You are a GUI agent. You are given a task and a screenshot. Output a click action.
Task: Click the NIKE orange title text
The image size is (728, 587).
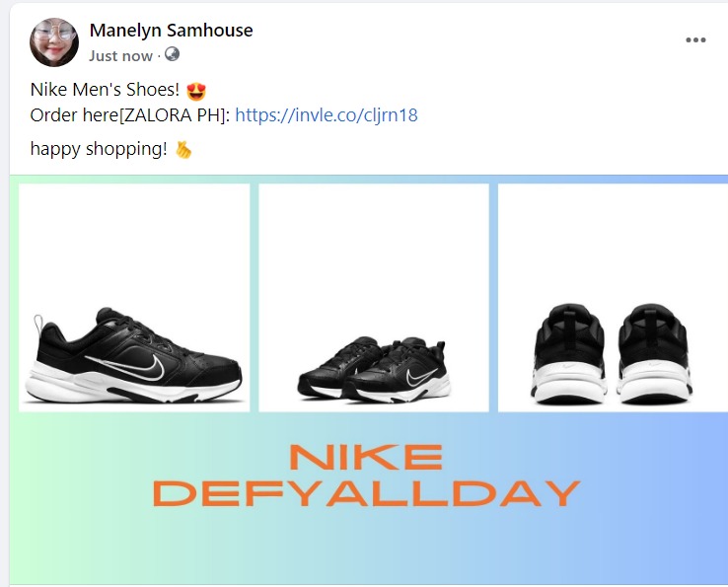tap(366, 457)
